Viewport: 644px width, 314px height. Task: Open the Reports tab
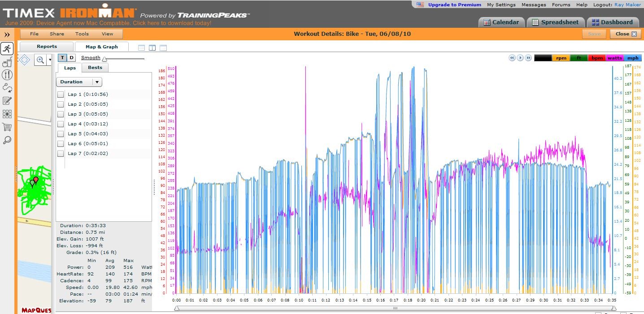(x=47, y=47)
